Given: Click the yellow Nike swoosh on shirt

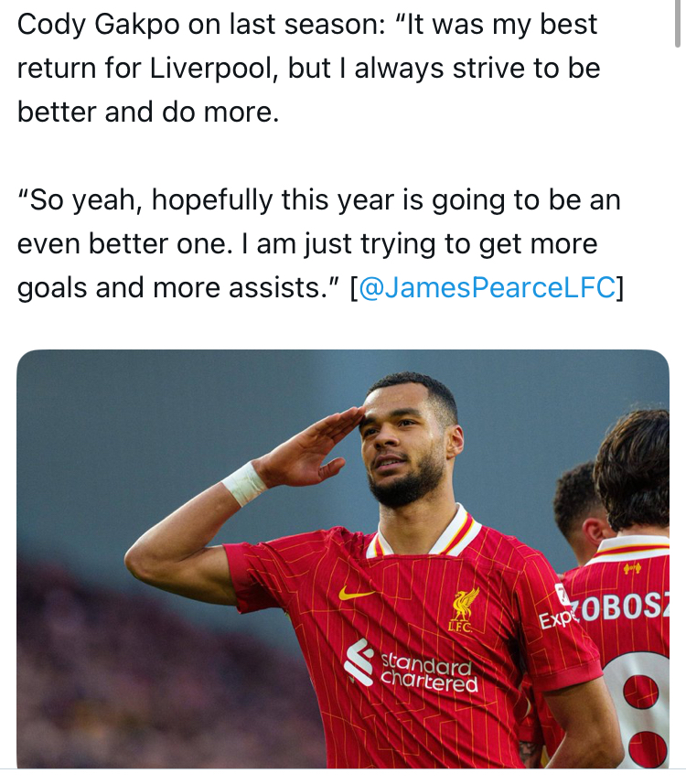Looking at the screenshot, I should tap(357, 594).
